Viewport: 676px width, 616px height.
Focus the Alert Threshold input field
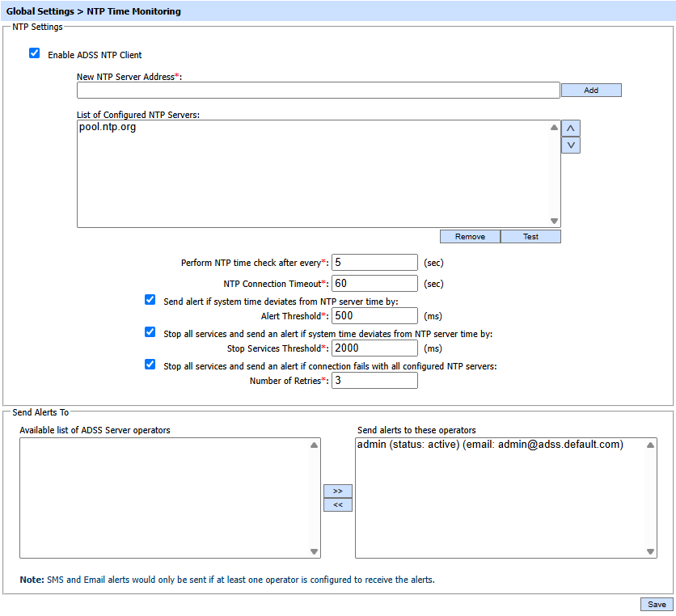point(374,316)
